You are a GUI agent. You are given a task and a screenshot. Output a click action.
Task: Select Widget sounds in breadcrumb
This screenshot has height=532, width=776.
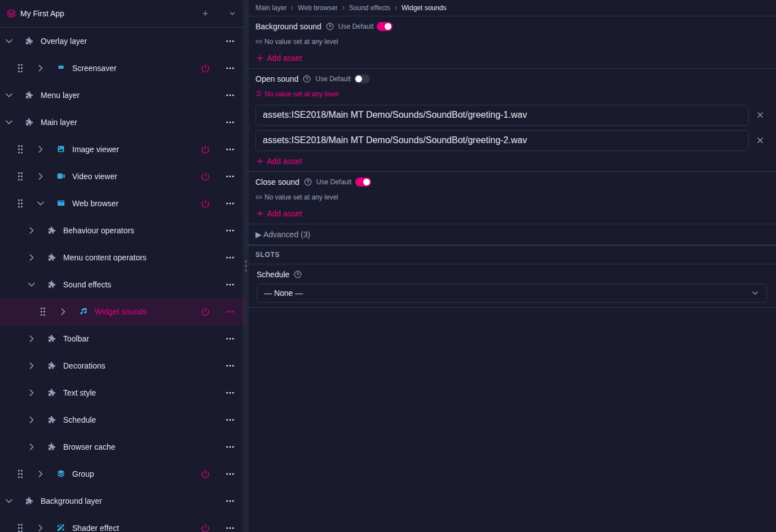point(424,8)
